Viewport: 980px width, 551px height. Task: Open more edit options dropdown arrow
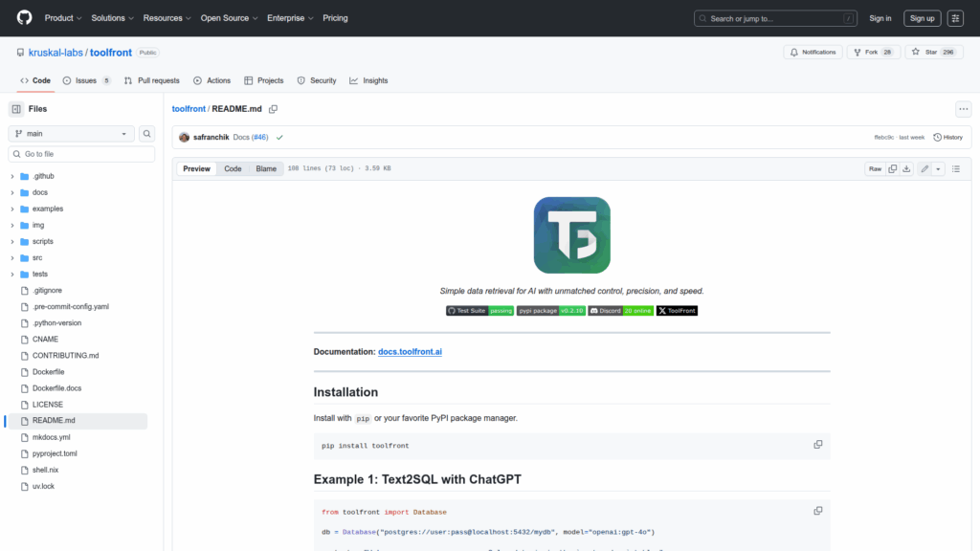[938, 168]
